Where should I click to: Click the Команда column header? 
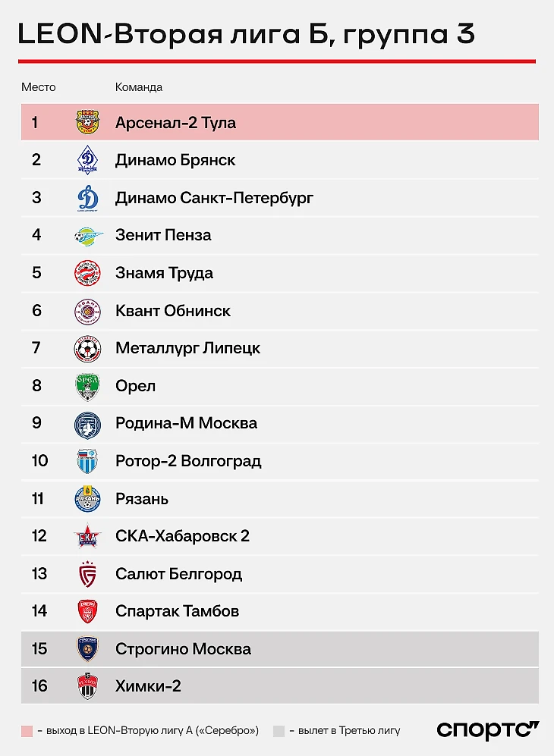(139, 87)
